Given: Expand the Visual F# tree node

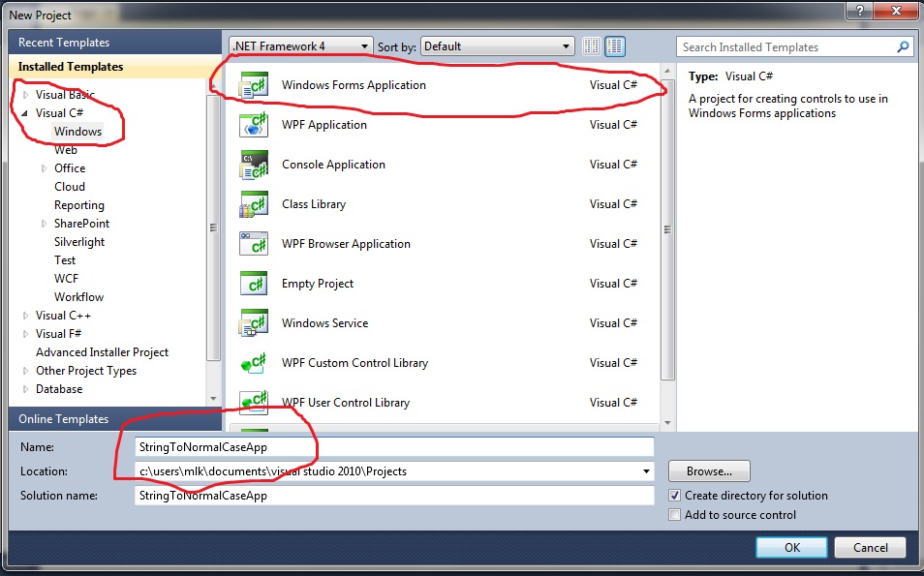Looking at the screenshot, I should click(x=25, y=334).
